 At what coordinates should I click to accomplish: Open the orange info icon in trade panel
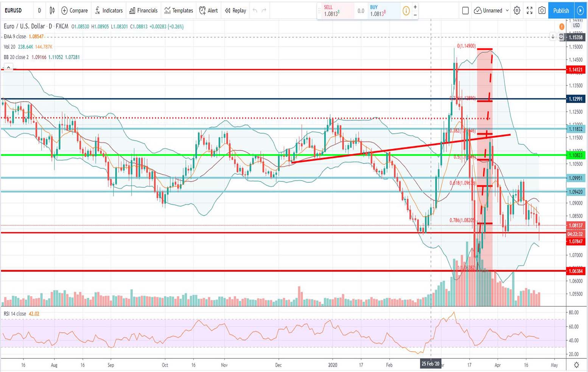click(x=406, y=11)
